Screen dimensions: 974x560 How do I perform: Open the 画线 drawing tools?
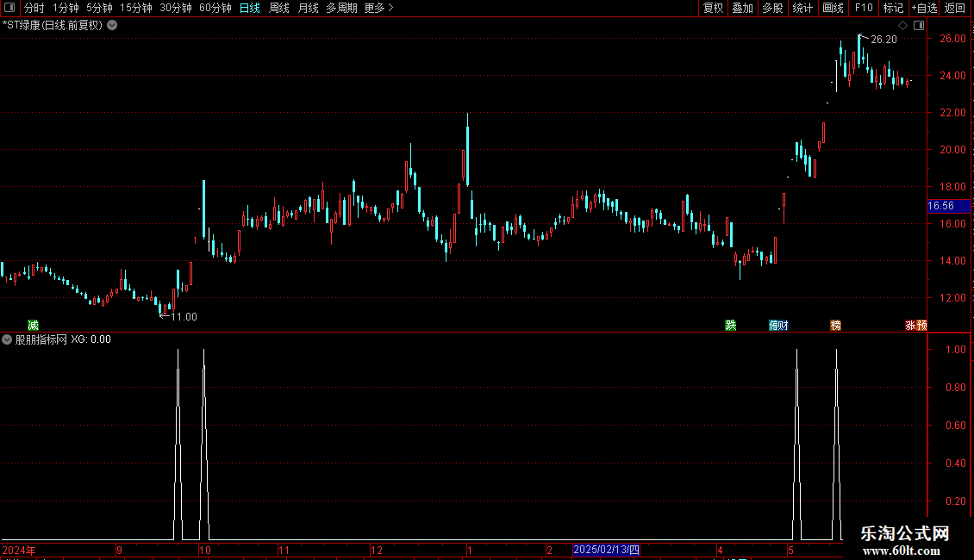click(833, 8)
